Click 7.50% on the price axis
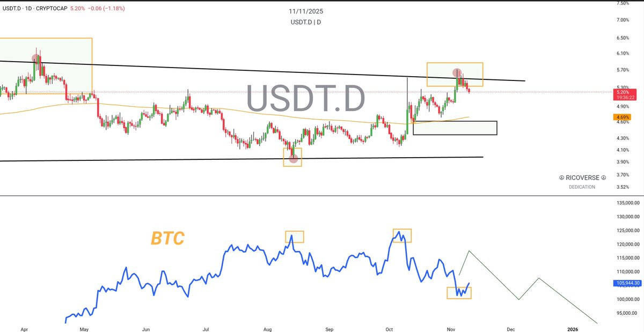Image resolution: width=644 pixels, height=332 pixels. pos(623,3)
